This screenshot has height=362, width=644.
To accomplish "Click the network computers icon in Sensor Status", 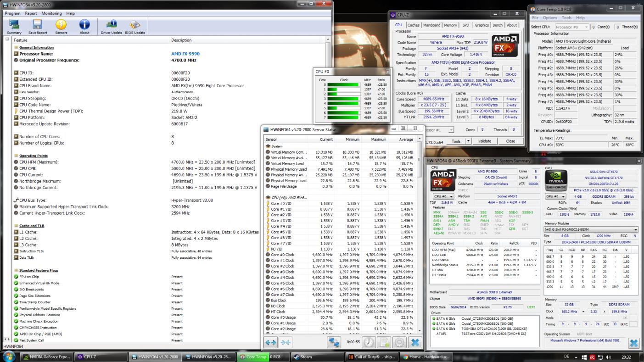I will [x=334, y=342].
